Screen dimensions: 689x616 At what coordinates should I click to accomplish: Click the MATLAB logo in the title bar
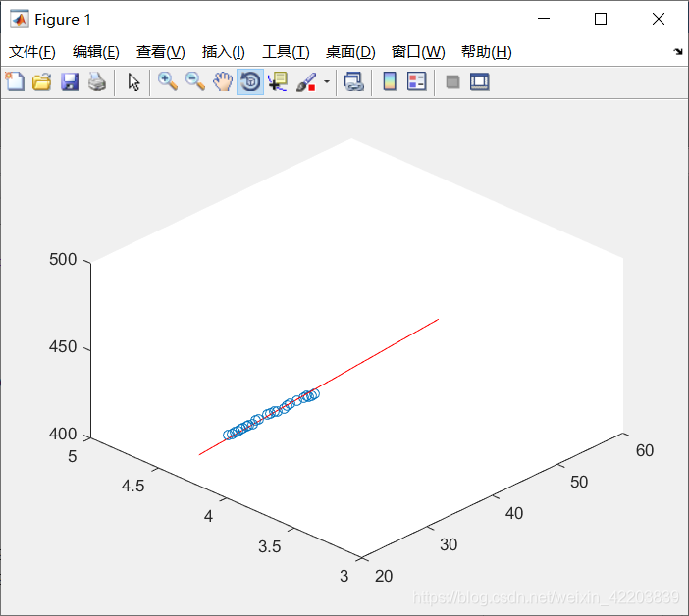pyautogui.click(x=20, y=19)
